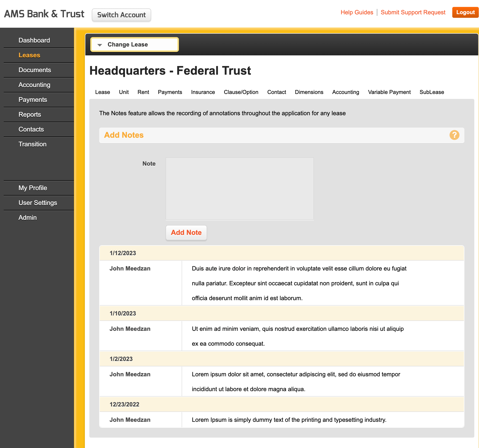
Task: Click the orange help question mark icon
Action: pyautogui.click(x=454, y=135)
